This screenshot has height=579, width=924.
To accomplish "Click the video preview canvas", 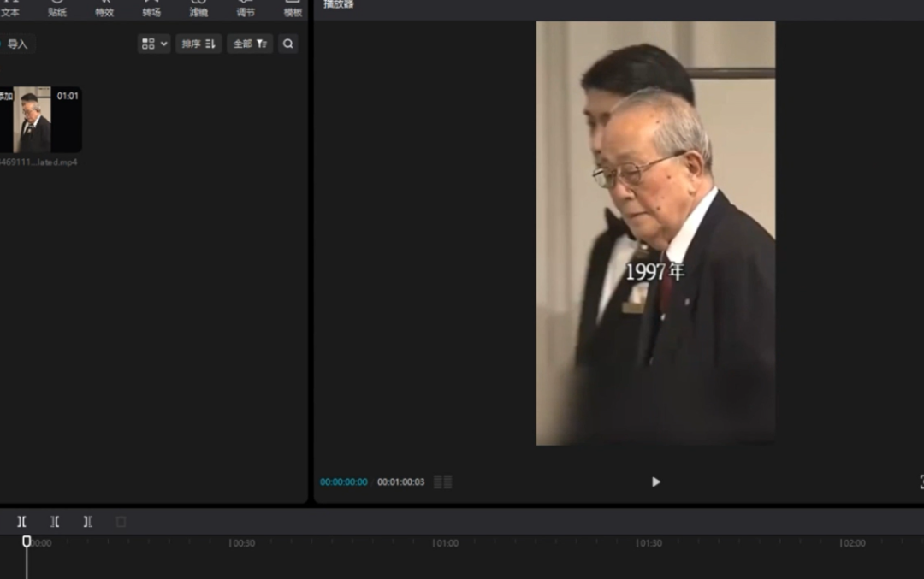I will [655, 233].
